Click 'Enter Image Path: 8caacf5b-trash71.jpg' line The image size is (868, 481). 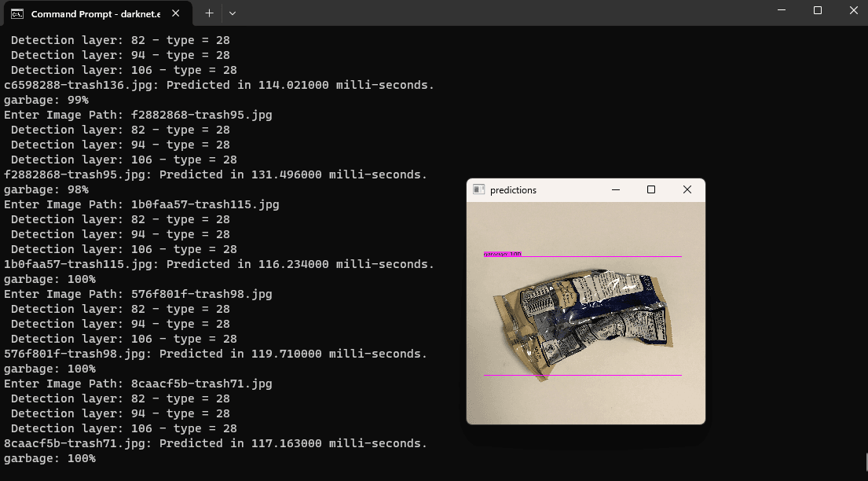[137, 384]
